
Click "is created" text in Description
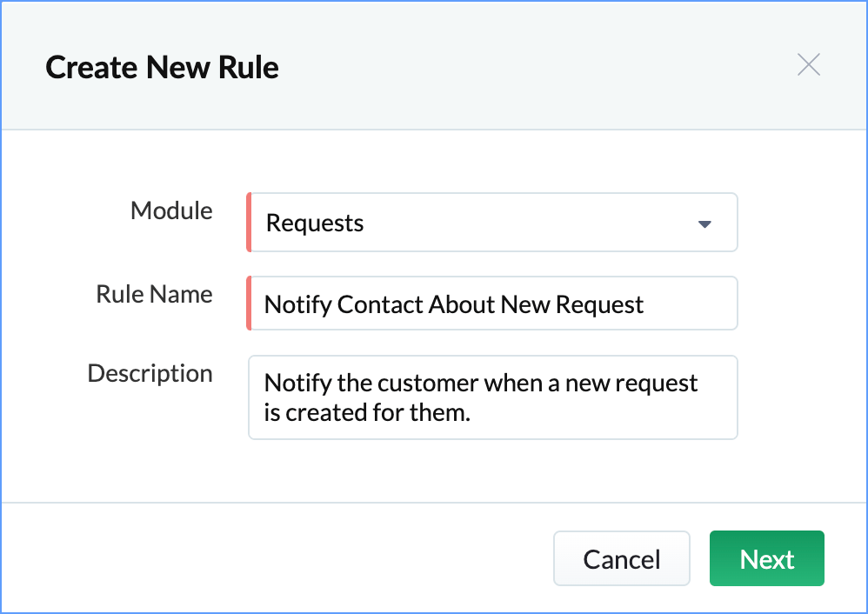click(x=310, y=412)
